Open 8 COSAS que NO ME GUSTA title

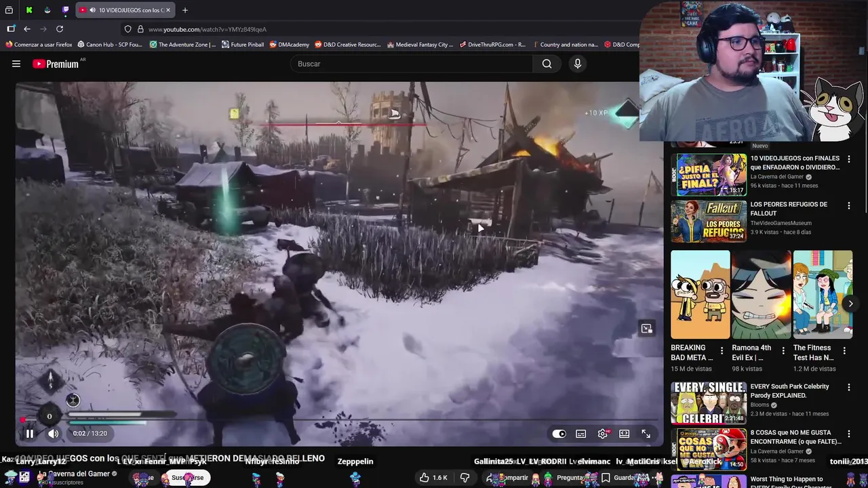click(795, 437)
